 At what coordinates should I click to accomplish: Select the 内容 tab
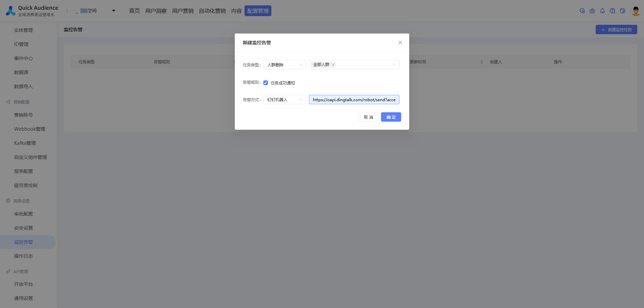236,11
